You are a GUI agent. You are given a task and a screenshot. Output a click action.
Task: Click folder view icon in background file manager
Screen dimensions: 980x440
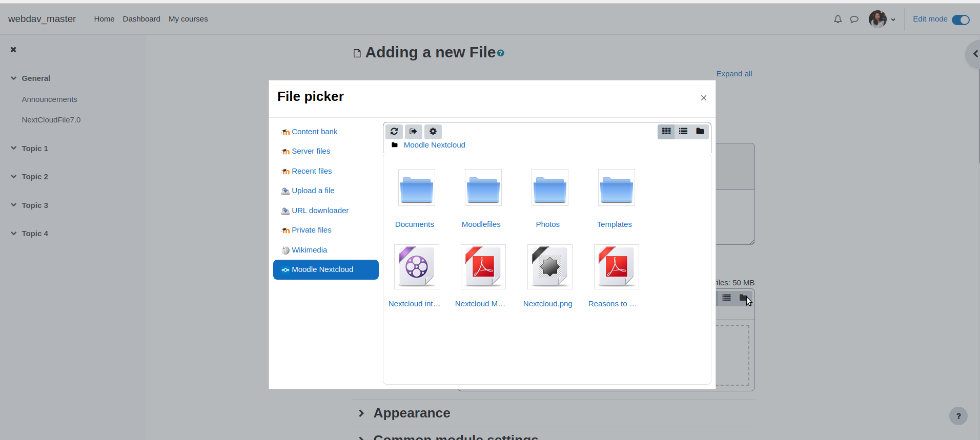pos(744,298)
